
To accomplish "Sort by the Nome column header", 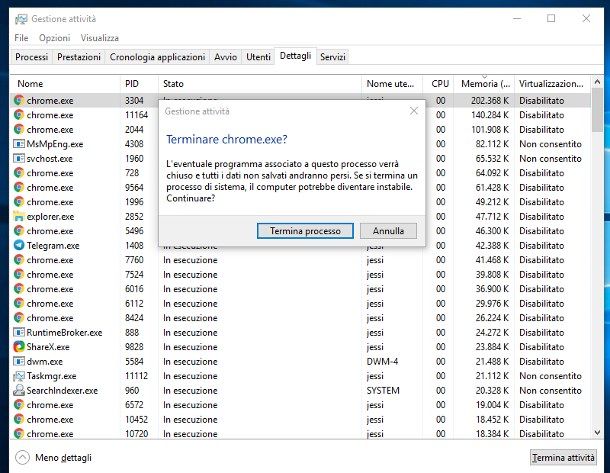I will pyautogui.click(x=65, y=84).
